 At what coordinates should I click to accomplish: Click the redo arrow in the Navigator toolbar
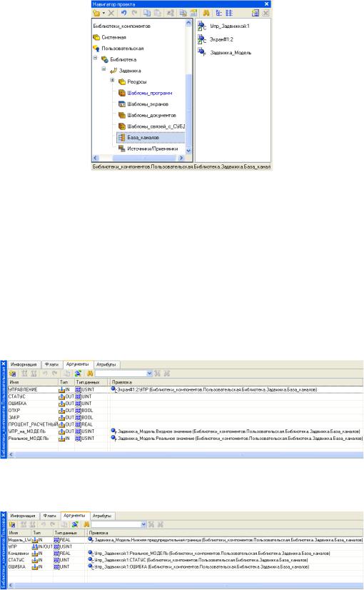[x=134, y=13]
